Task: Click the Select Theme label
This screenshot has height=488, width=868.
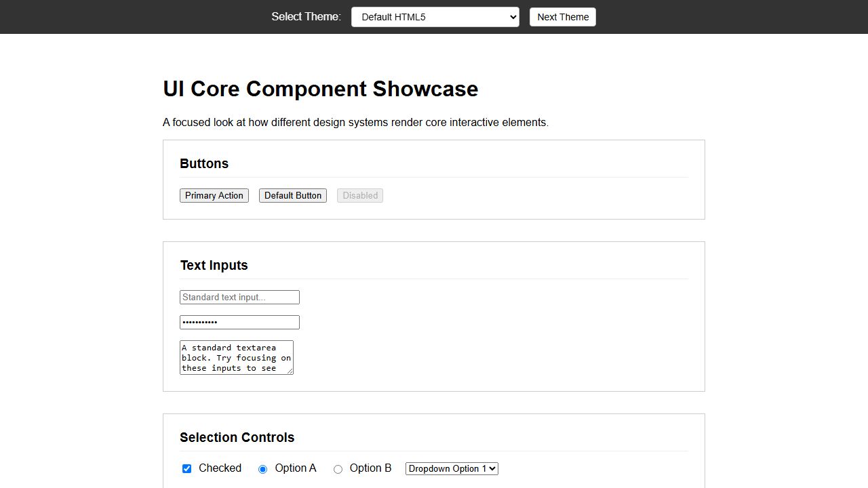Action: coord(307,17)
